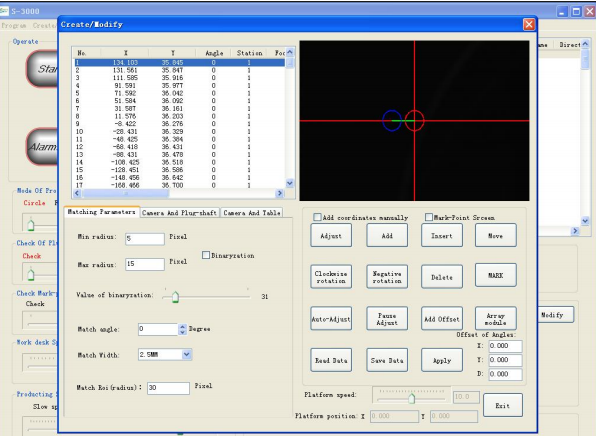Increase Match angle with up arrow
596x436 pixels.
coord(182,327)
